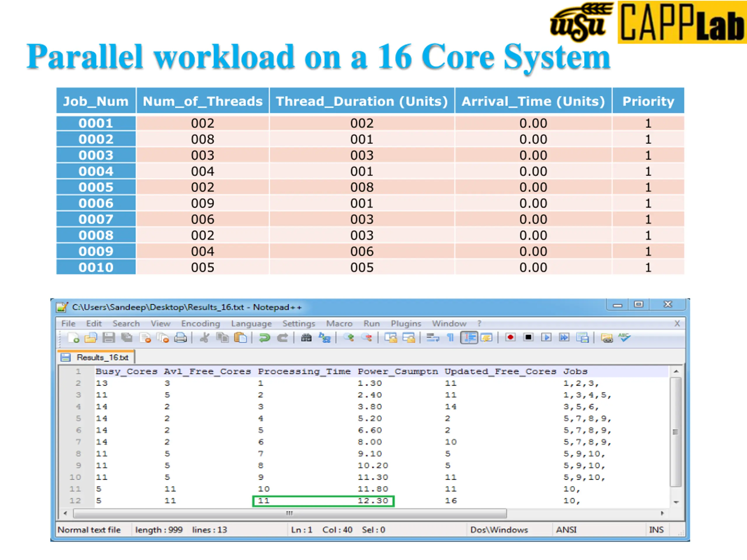The height and width of the screenshot is (560, 747).
Task: Close the document with the menu bar X
Action: (677, 323)
